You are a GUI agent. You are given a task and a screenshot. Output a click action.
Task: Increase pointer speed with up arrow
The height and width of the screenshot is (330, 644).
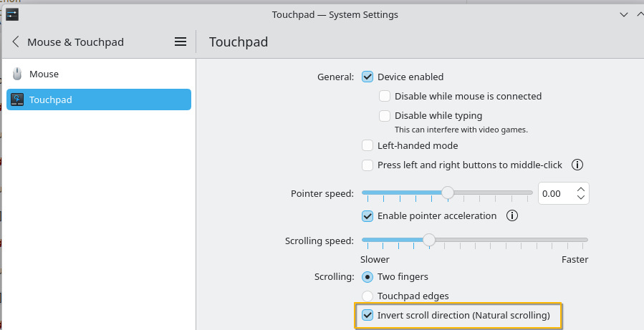click(581, 189)
